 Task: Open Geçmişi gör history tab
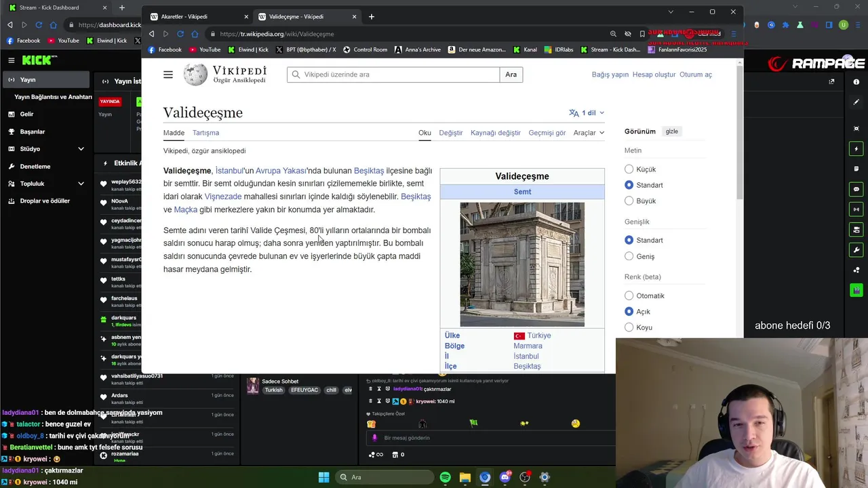pyautogui.click(x=547, y=133)
